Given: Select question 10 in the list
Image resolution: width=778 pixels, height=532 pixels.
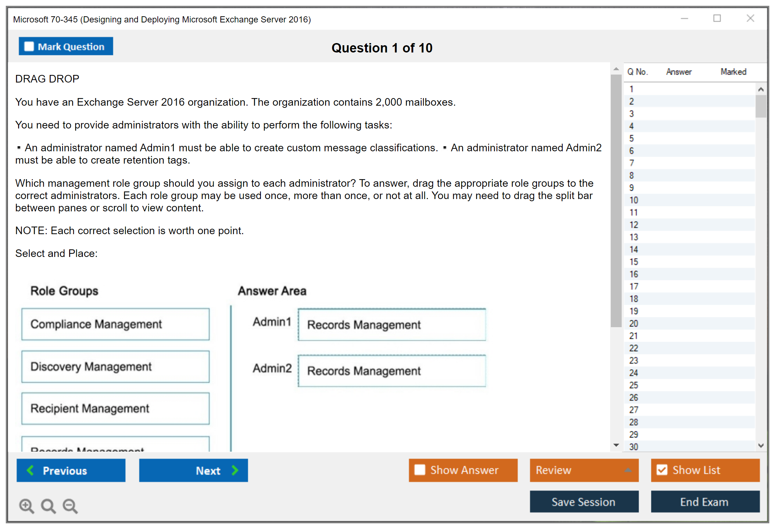Looking at the screenshot, I should 634,200.
